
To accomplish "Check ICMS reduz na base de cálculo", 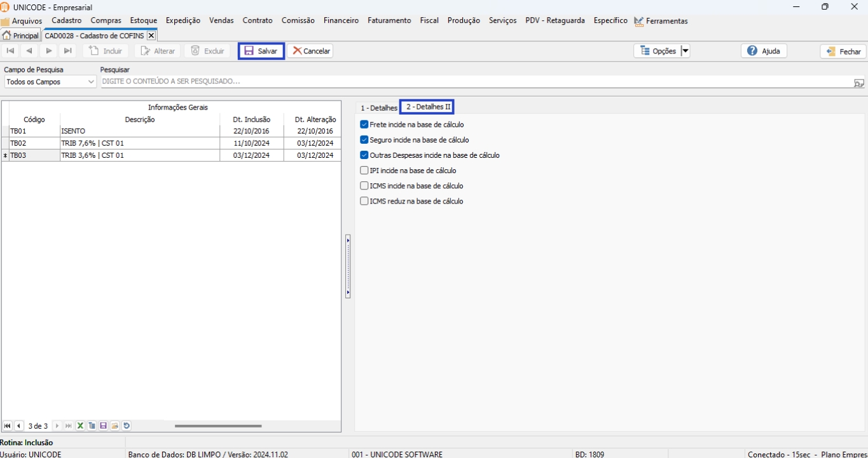I will [x=364, y=201].
